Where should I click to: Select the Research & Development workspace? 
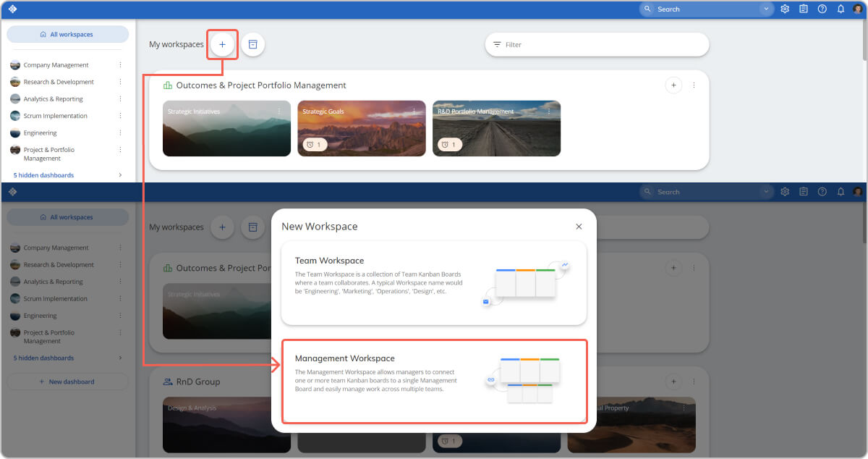[x=58, y=81]
